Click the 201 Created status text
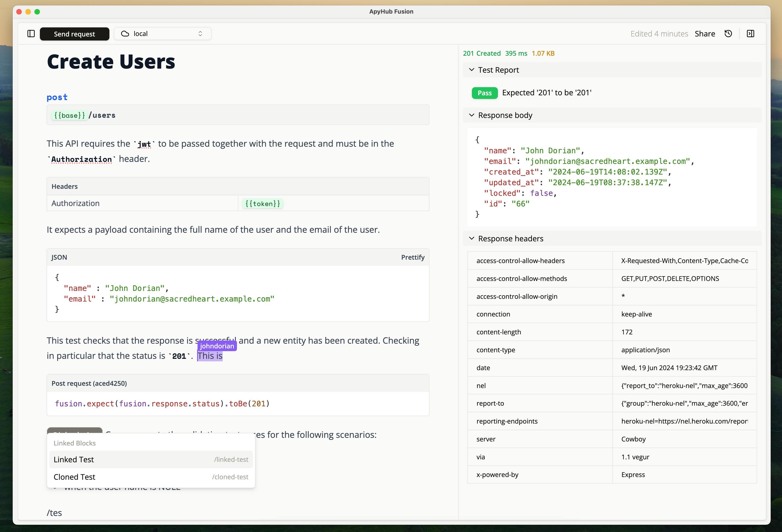 (482, 53)
